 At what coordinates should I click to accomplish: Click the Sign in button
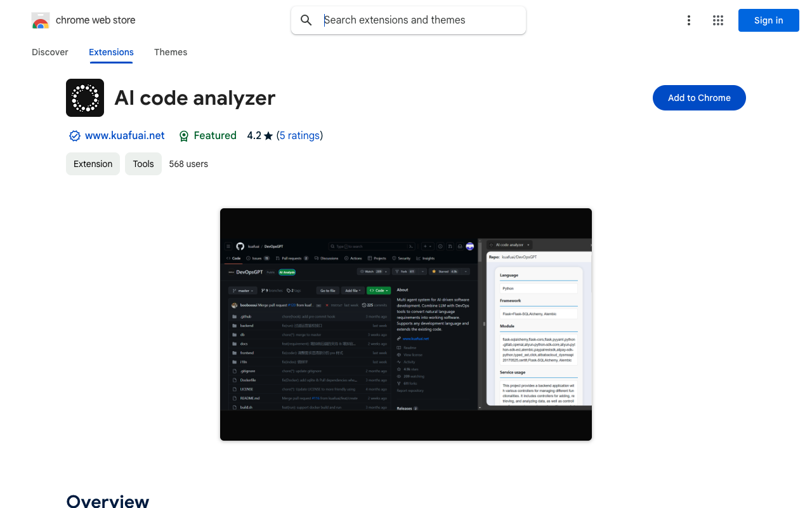[769, 20]
